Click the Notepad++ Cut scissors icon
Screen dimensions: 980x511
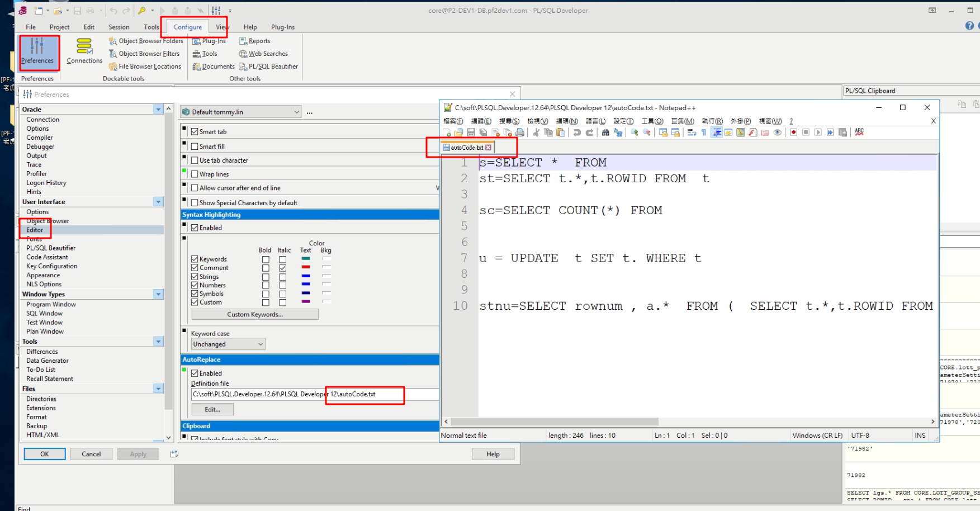click(x=536, y=133)
